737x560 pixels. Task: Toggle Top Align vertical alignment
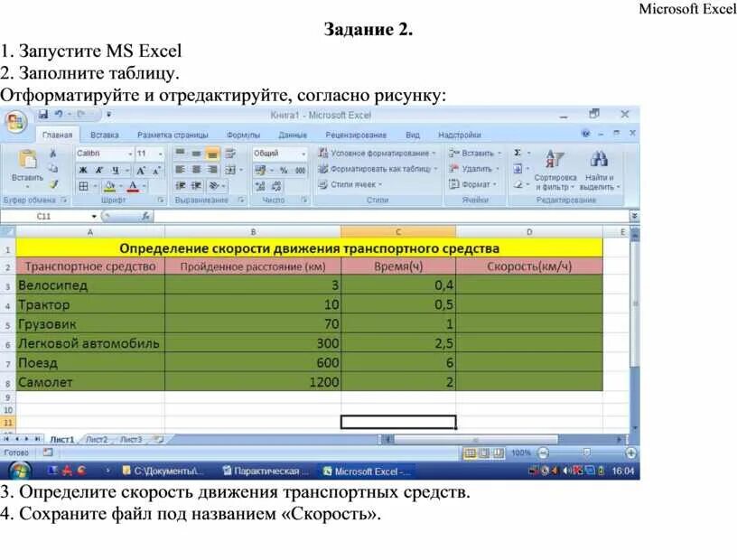(x=180, y=154)
